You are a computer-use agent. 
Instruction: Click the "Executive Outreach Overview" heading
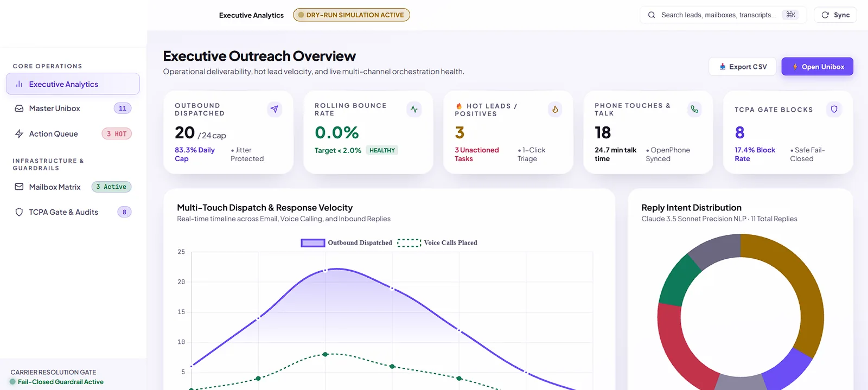tap(259, 56)
